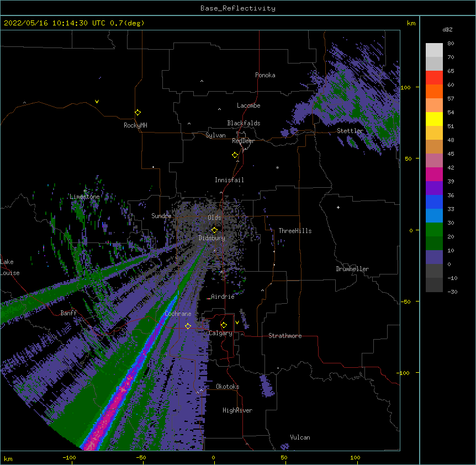476x465 pixels.
Task: Click the Limestone map label
Action: [84, 197]
